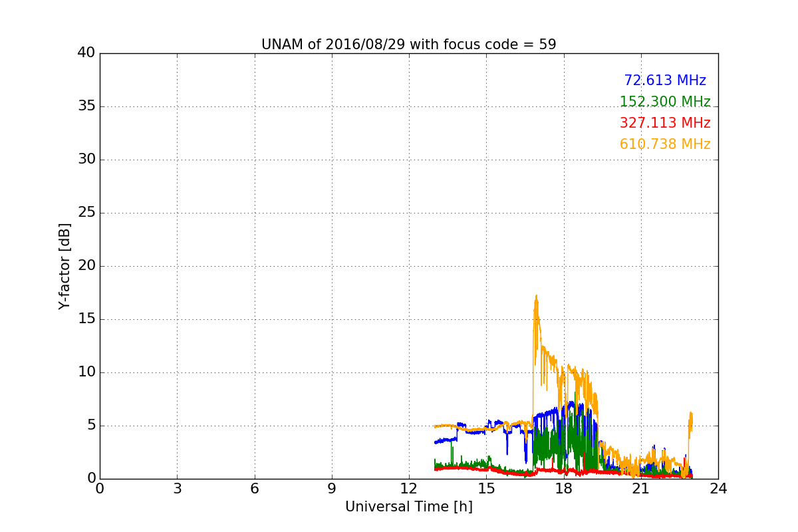Screen dimensions: 798x532
Task: Select the red 327.113 MHz legend label
Action: coord(665,123)
